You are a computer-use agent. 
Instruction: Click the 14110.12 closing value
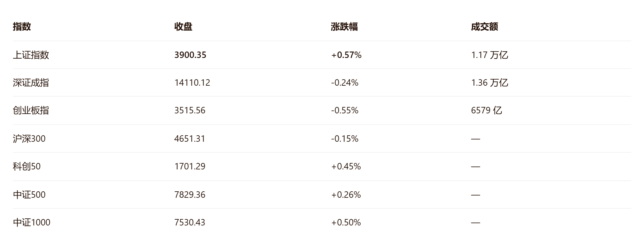point(192,83)
